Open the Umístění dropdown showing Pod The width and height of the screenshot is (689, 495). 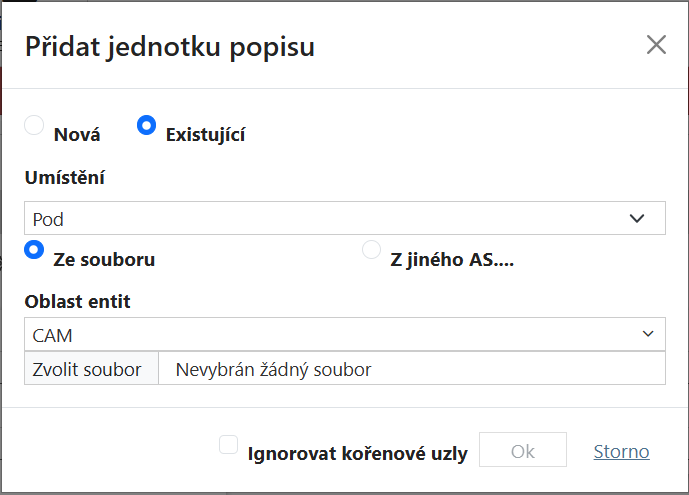pos(345,218)
